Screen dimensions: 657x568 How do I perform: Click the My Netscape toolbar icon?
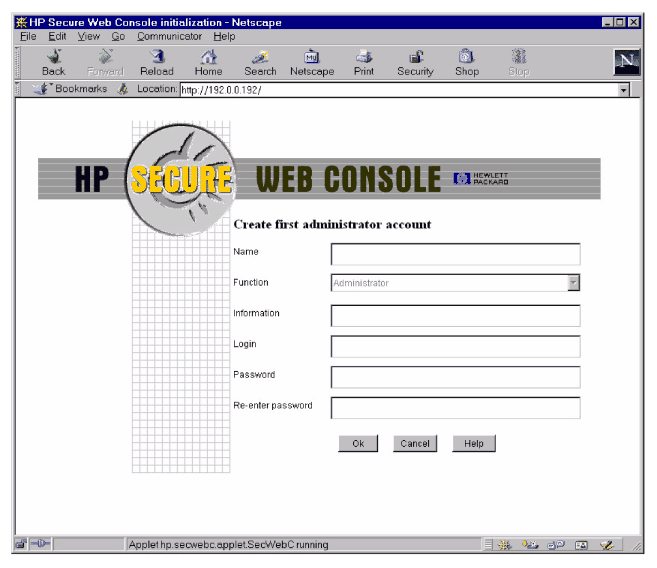click(312, 56)
